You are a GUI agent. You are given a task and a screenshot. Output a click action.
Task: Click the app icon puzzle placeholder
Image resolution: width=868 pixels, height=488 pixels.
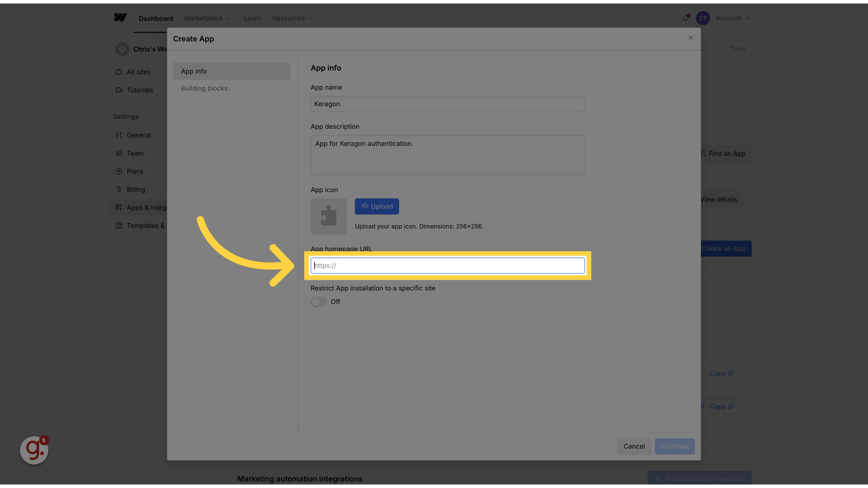[329, 216]
